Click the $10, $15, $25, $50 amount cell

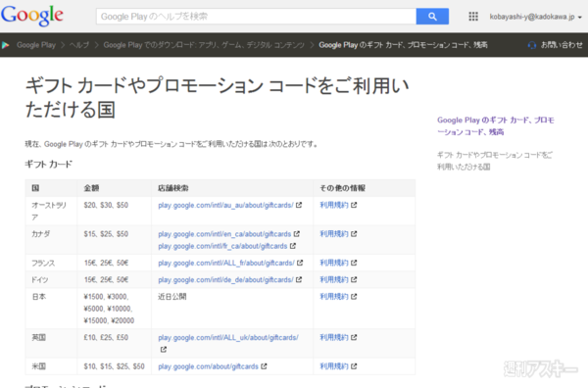point(114,366)
